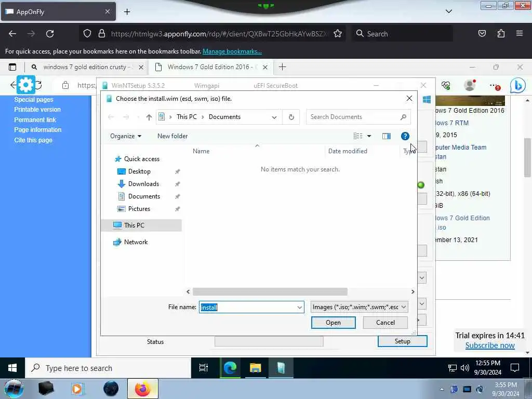This screenshot has width=532, height=399.
Task: Click Page information sidebar link
Action: (x=37, y=130)
